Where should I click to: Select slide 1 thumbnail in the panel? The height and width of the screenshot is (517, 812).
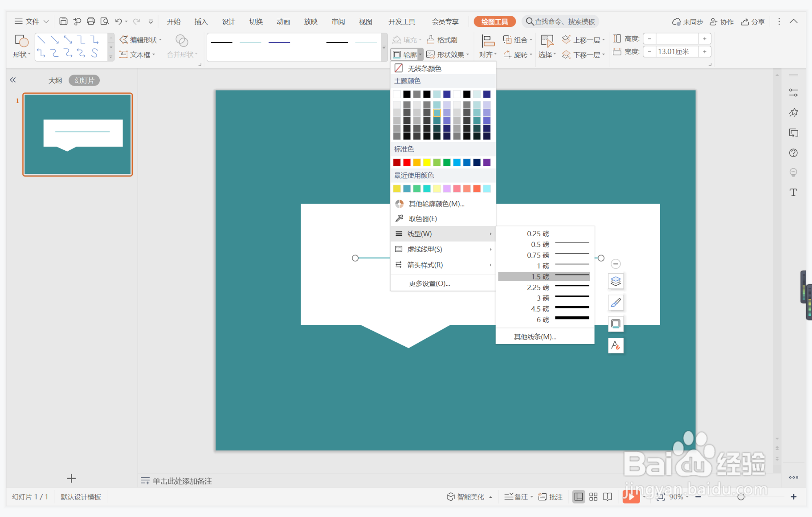pos(77,134)
